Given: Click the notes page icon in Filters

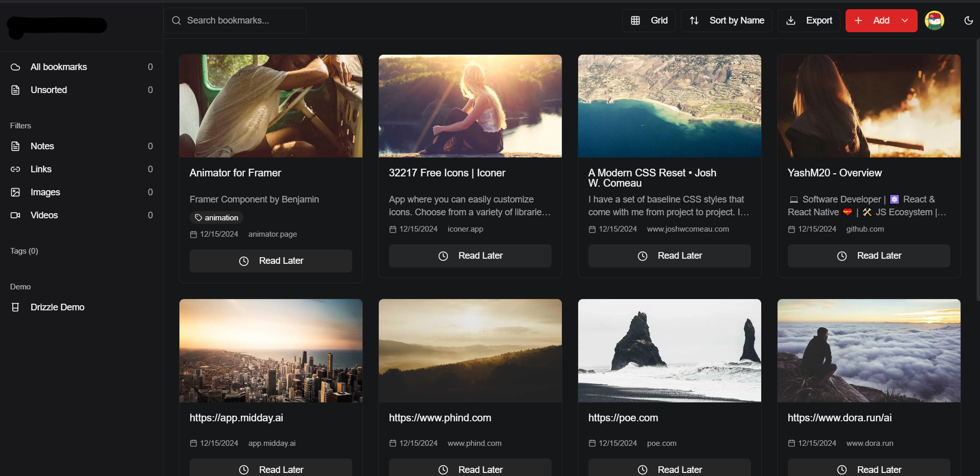Looking at the screenshot, I should click(15, 146).
